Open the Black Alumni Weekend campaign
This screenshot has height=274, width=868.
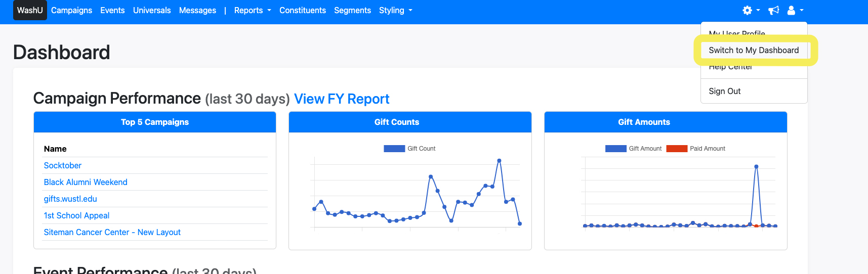(x=86, y=182)
